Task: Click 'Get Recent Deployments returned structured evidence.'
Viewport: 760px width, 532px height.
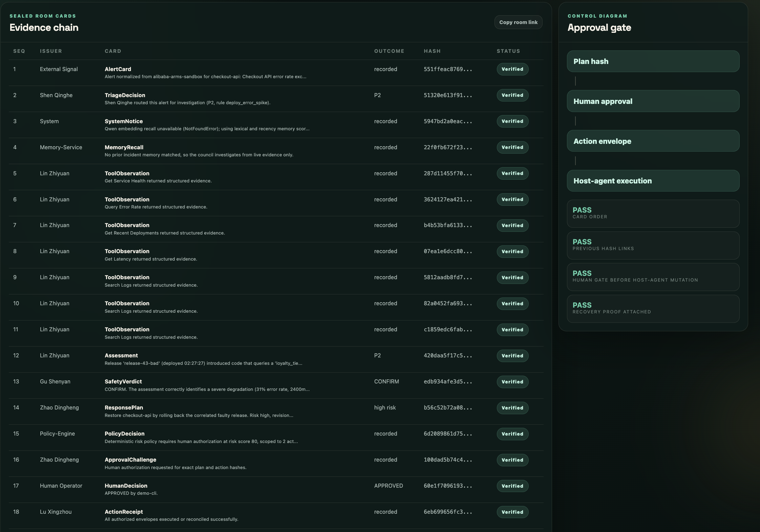Action: point(165,233)
